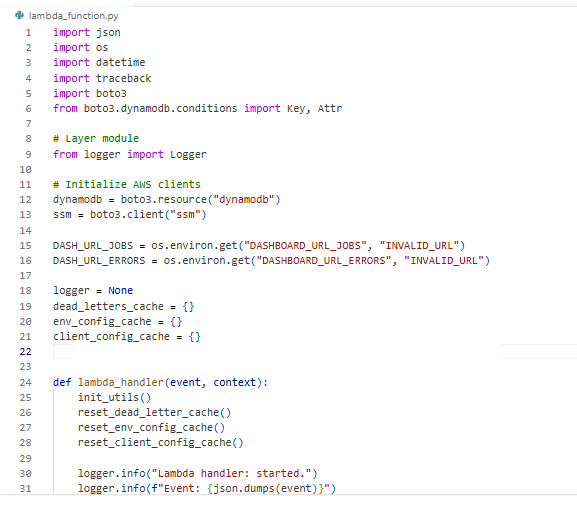Image resolution: width=577 pixels, height=510 pixels.
Task: Click the string "DASHBOARD_URL_ERRORS"
Action: click(324, 261)
